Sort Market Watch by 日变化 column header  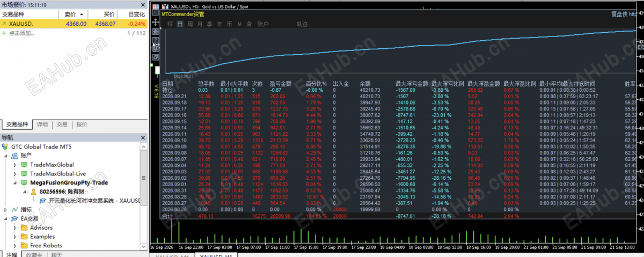click(x=133, y=14)
